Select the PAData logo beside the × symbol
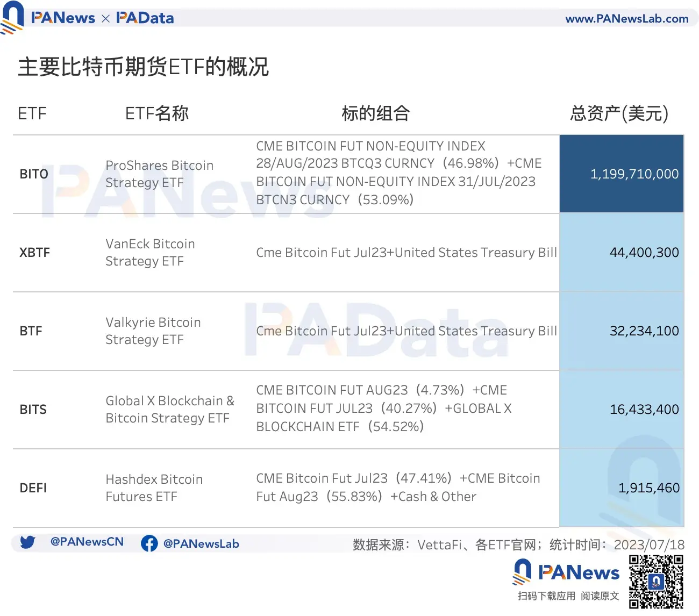Viewport: 699px width, 616px height. 144,17
